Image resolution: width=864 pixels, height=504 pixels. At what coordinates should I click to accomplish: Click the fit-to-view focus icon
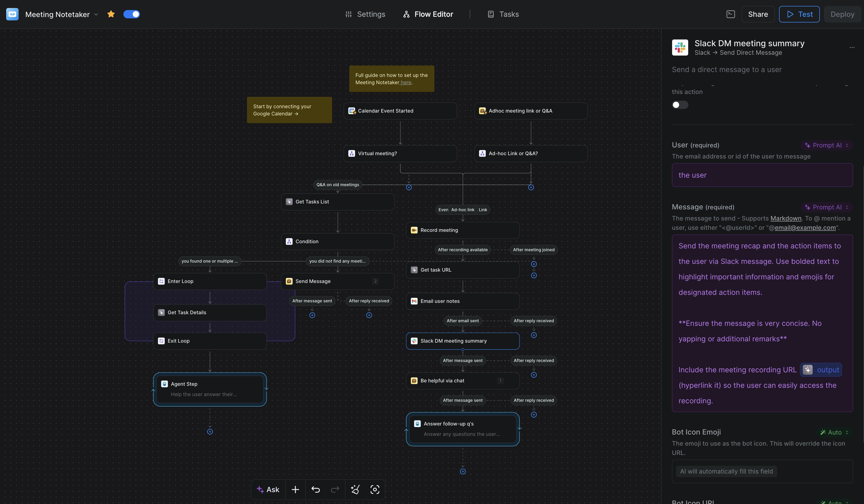coord(375,490)
